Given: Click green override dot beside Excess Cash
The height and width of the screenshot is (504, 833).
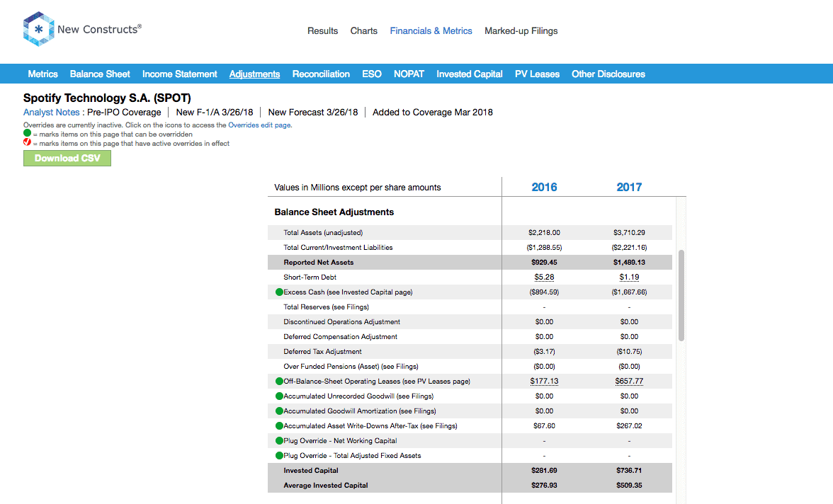Looking at the screenshot, I should coord(279,292).
